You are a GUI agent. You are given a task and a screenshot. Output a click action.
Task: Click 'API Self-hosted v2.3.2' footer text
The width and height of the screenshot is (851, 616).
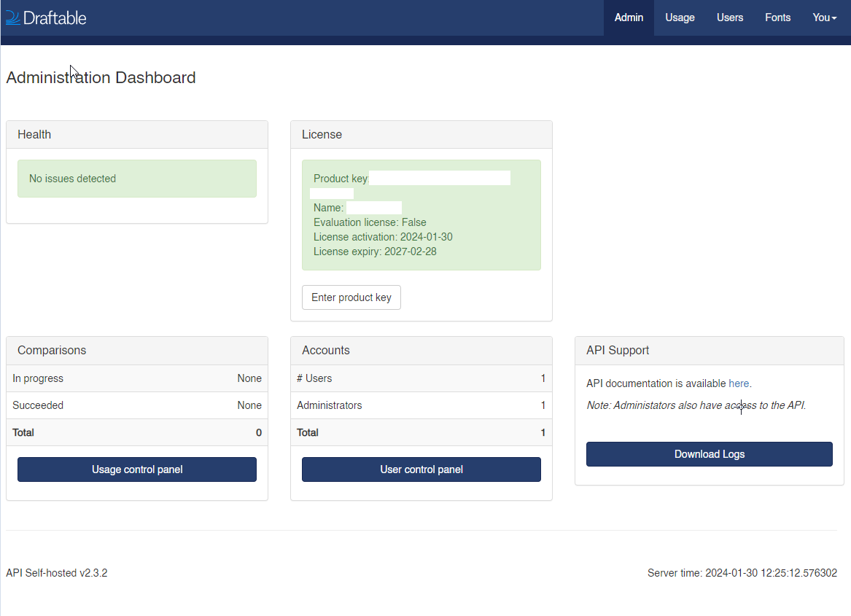57,573
